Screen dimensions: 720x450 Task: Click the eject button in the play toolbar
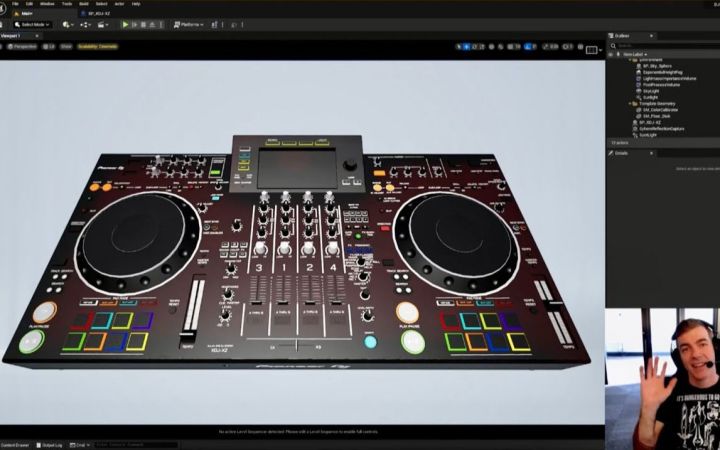[152, 24]
